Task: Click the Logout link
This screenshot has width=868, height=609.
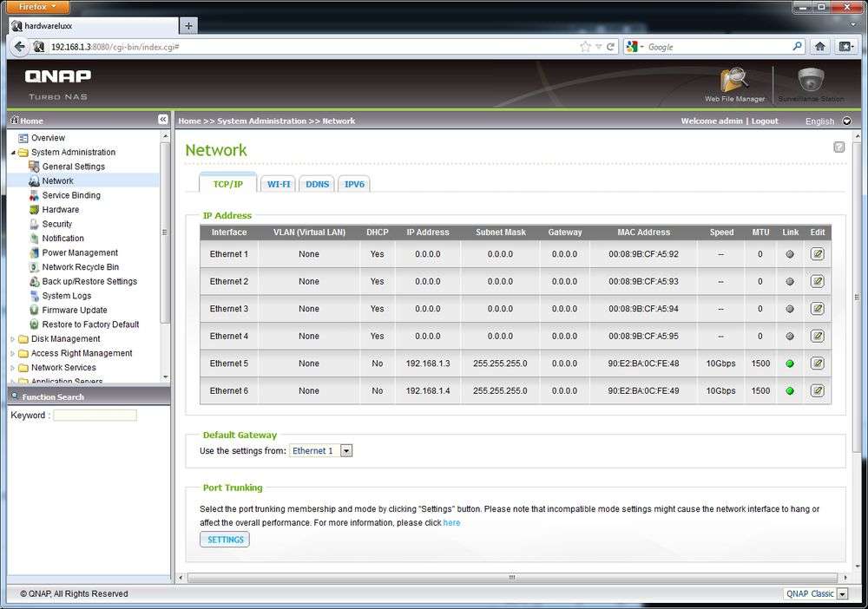Action: (x=765, y=121)
